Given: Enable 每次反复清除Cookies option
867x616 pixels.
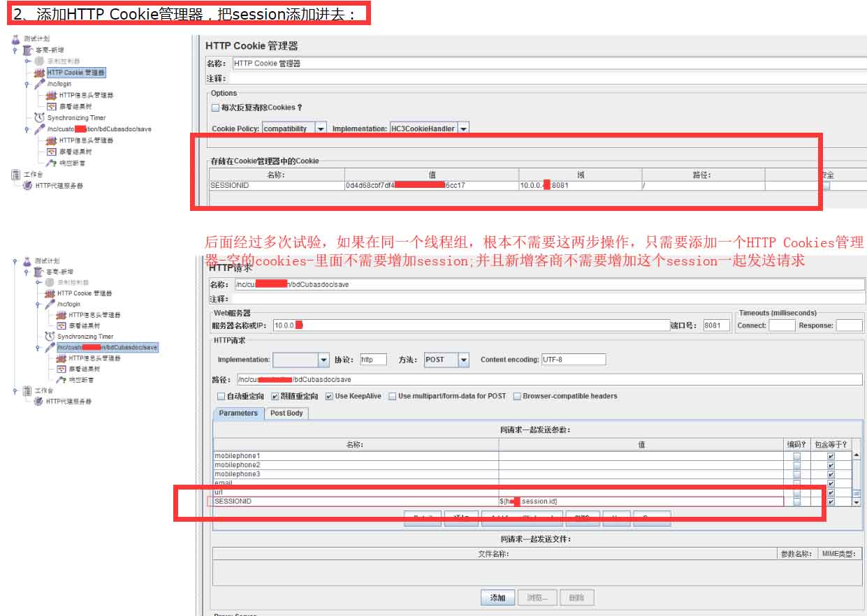Looking at the screenshot, I should click(214, 106).
